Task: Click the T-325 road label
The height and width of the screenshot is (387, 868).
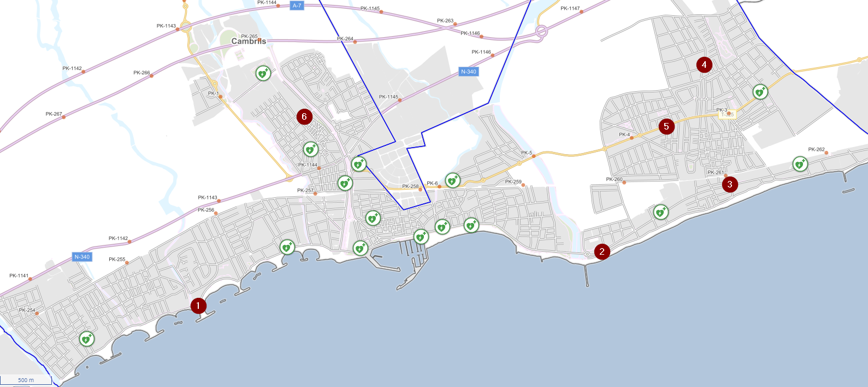Action: [728, 115]
